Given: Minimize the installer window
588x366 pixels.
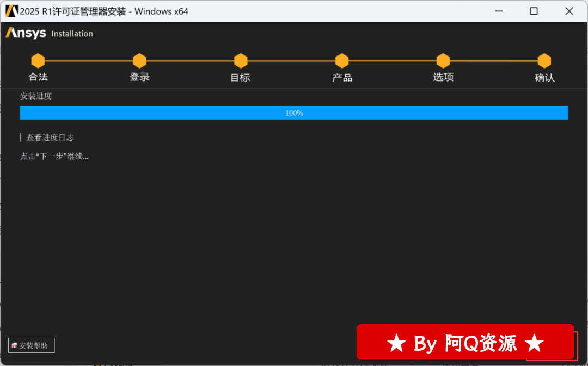Looking at the screenshot, I should point(499,11).
